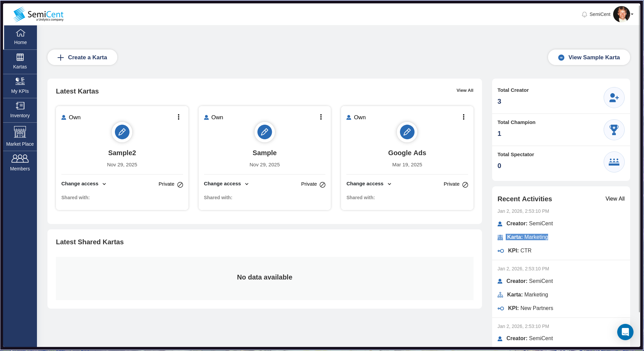644x351 pixels.
Task: Open the Members section
Action: pos(20,162)
